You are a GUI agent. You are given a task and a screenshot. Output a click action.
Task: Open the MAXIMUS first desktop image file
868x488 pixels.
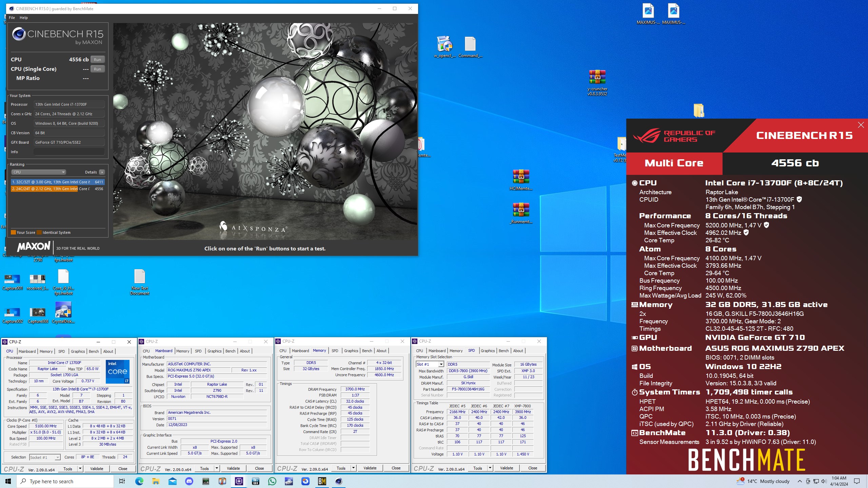tap(648, 14)
